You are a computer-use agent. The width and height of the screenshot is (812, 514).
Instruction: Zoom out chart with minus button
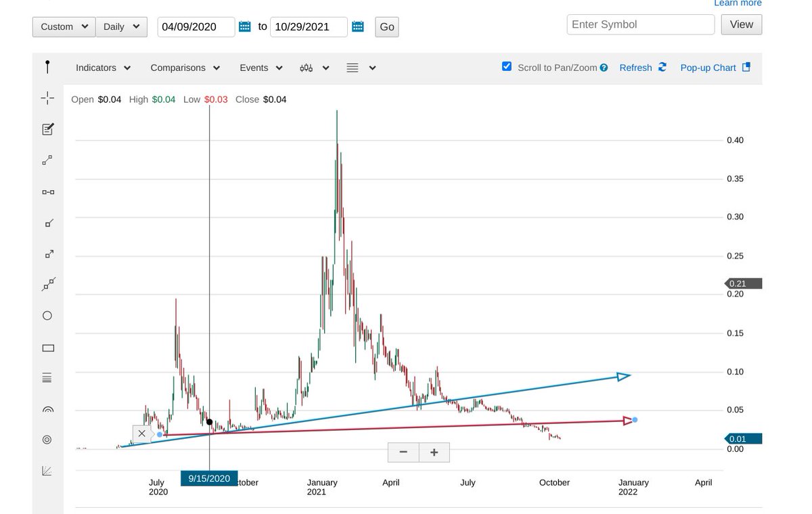pyautogui.click(x=403, y=452)
